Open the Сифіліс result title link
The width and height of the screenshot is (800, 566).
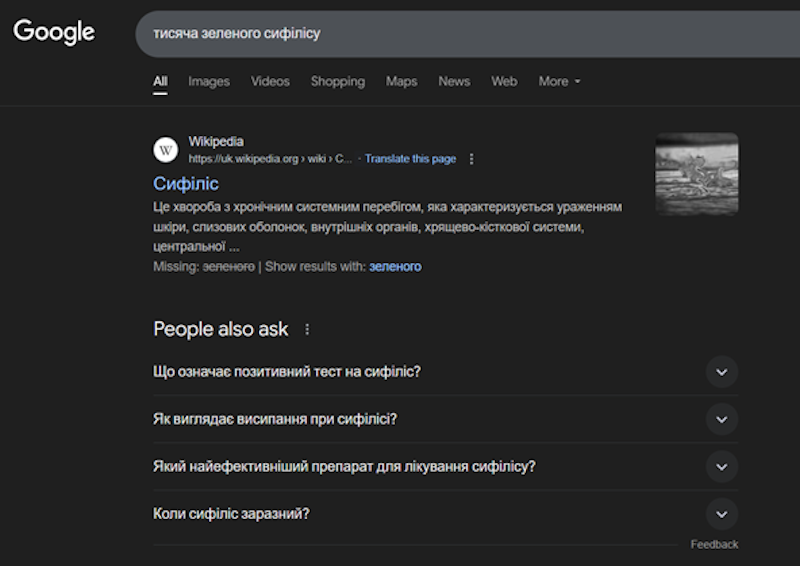(x=186, y=184)
